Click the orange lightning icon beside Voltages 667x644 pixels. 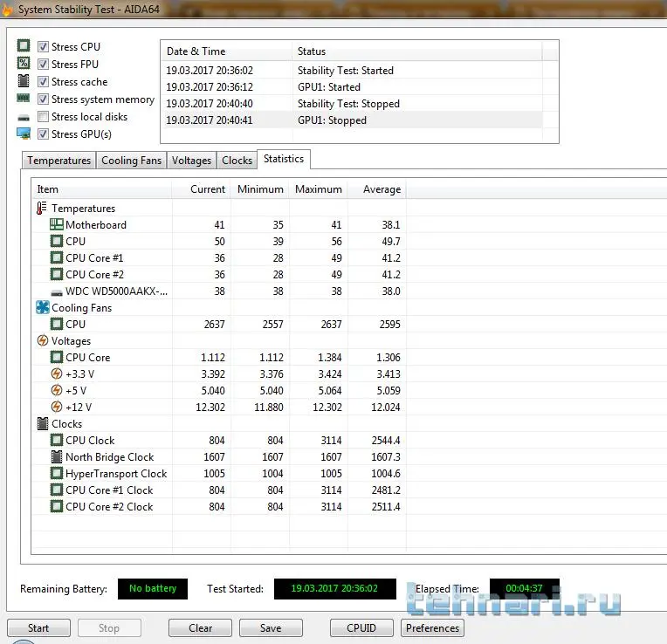pos(43,341)
